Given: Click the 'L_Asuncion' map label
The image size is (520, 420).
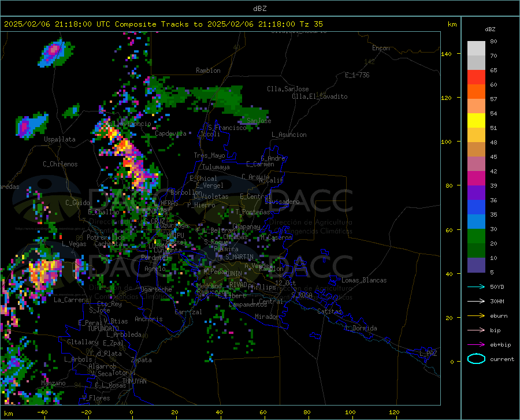Looking at the screenshot, I should 289,135.
